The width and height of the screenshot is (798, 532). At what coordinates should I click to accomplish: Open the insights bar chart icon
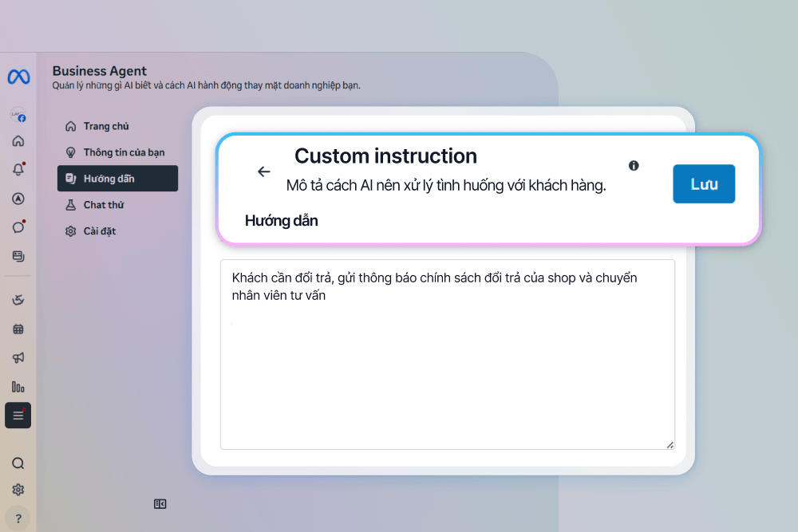tap(18, 387)
